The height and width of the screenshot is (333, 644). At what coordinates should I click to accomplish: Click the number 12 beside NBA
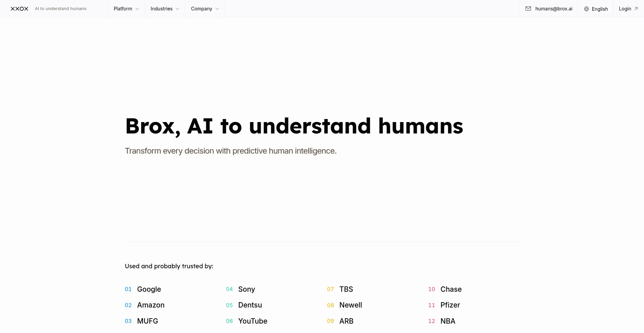click(x=432, y=321)
